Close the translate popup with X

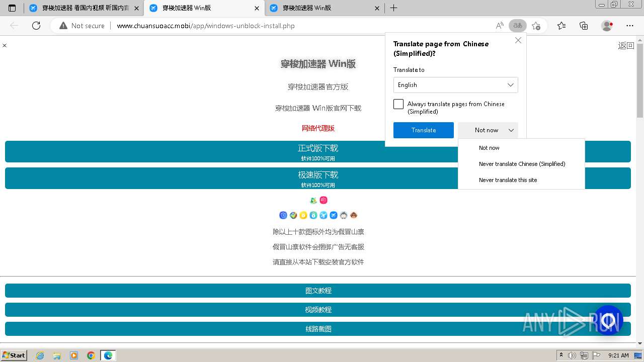coord(518,40)
